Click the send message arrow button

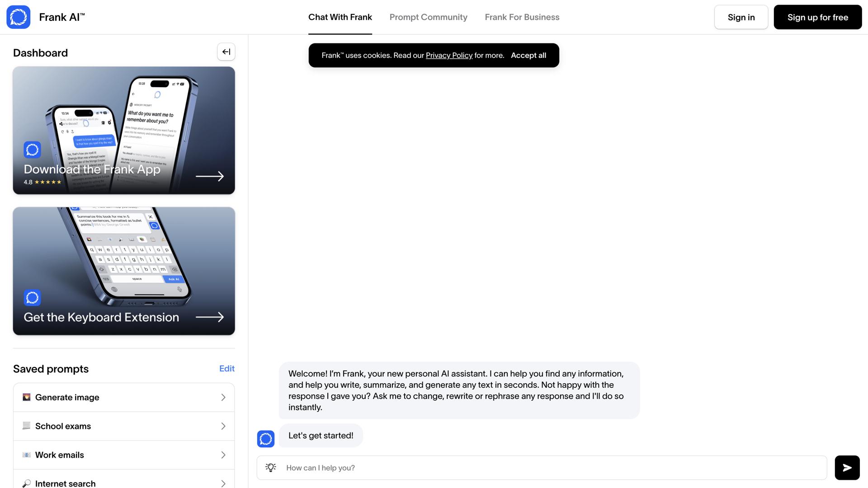coord(847,468)
